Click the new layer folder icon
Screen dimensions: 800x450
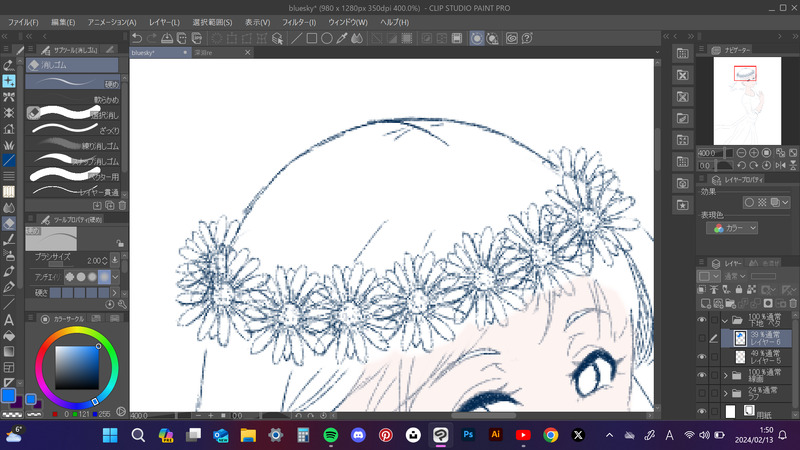731,304
